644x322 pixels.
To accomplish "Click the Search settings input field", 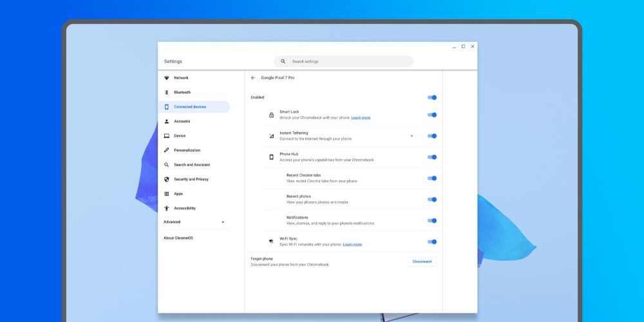I will [348, 62].
